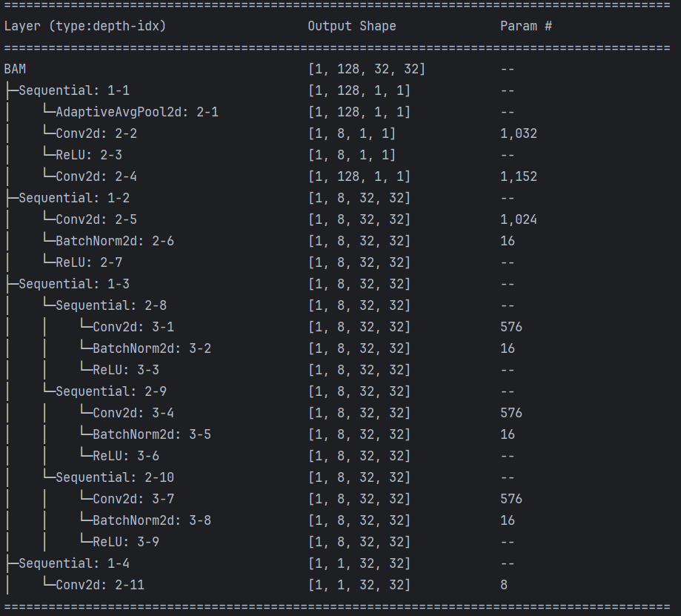Viewport: 681px width, 616px height.
Task: Select the "Sequential: 1-4" row label
Action: click(74, 563)
